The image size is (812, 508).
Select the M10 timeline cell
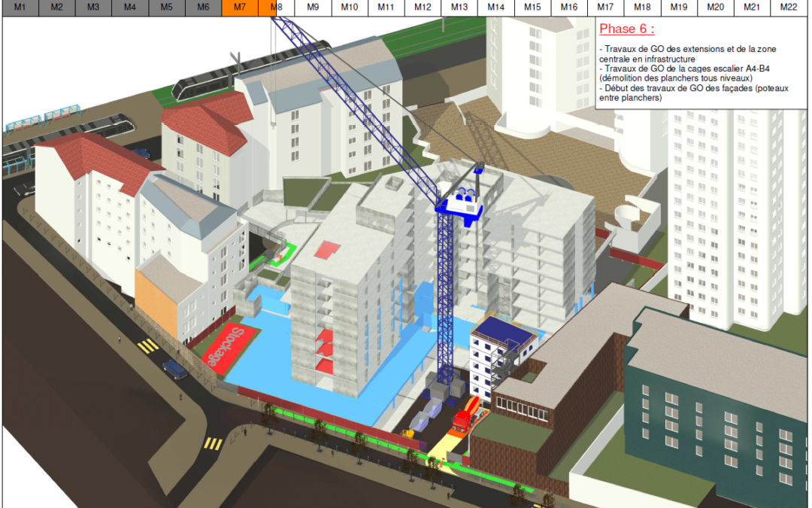[350, 8]
